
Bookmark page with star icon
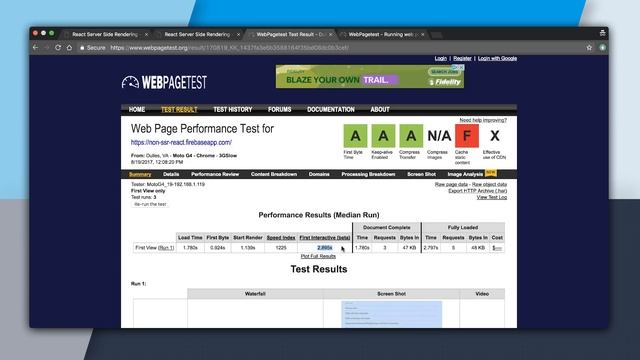589,48
